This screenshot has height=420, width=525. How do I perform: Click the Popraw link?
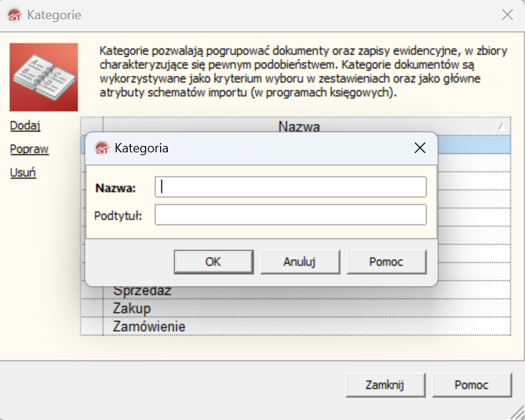click(x=29, y=149)
